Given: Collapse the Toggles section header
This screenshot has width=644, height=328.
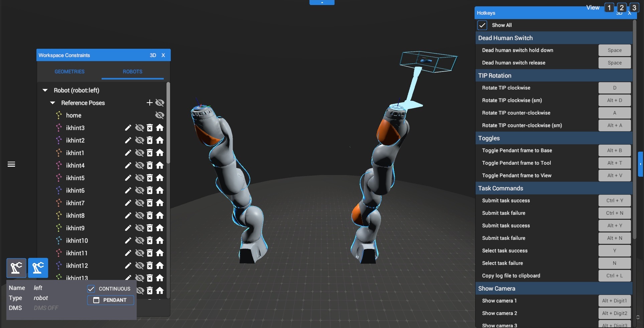Looking at the screenshot, I should click(x=554, y=138).
